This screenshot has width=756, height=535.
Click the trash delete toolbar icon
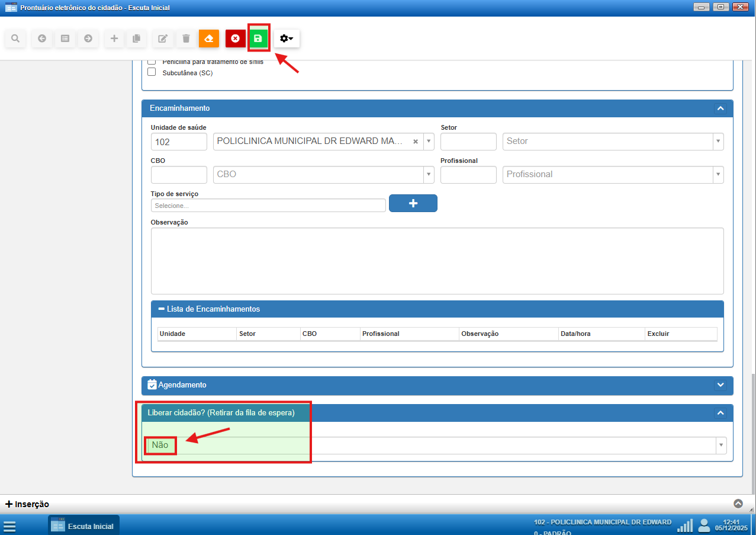click(x=186, y=39)
